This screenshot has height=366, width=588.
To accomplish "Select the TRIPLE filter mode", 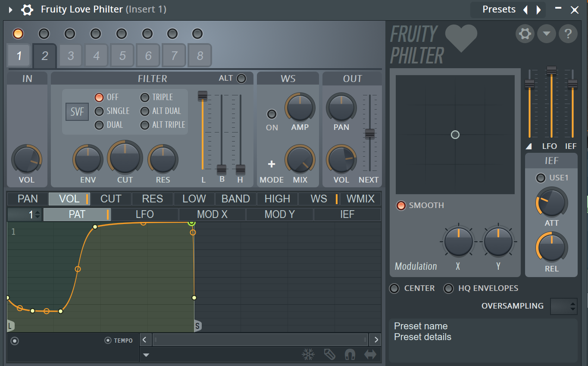I will [145, 97].
